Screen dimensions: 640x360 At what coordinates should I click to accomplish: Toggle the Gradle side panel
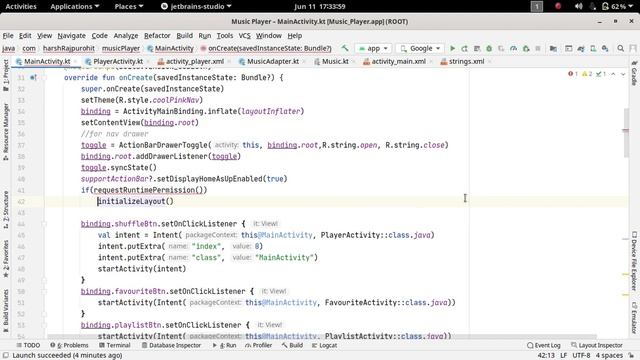(634, 73)
